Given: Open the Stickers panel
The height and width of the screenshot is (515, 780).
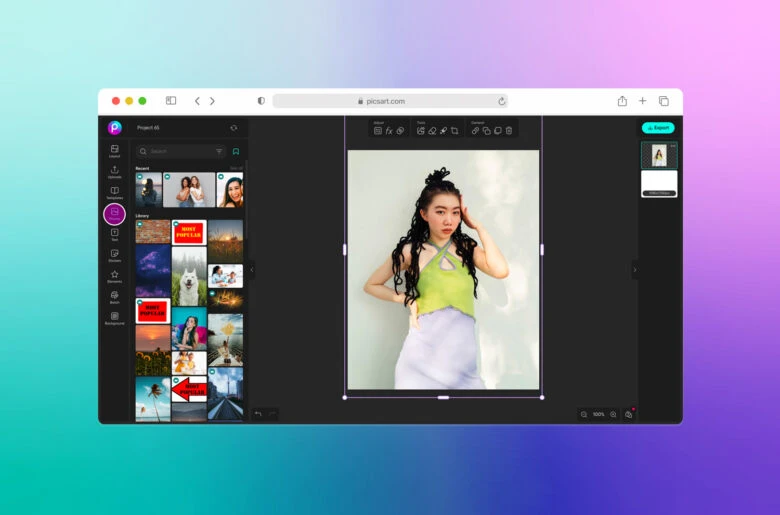Looking at the screenshot, I should 114,255.
